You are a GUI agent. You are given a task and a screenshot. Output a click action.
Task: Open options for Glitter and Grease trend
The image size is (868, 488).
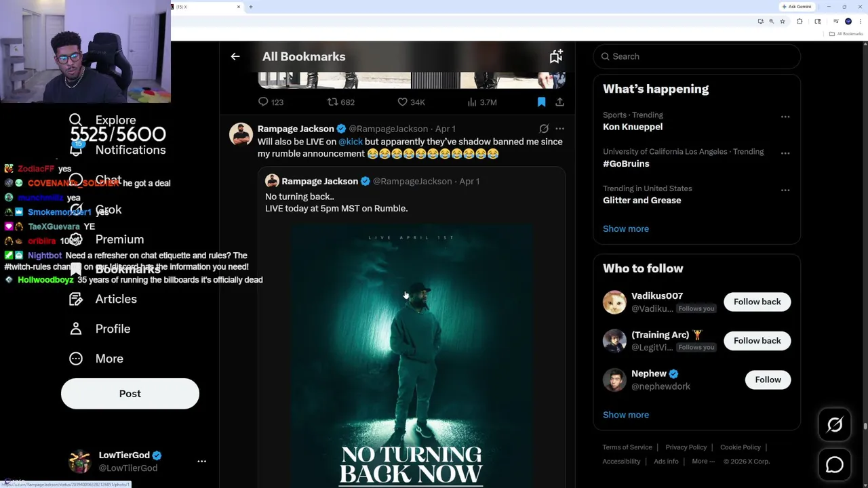tap(785, 190)
